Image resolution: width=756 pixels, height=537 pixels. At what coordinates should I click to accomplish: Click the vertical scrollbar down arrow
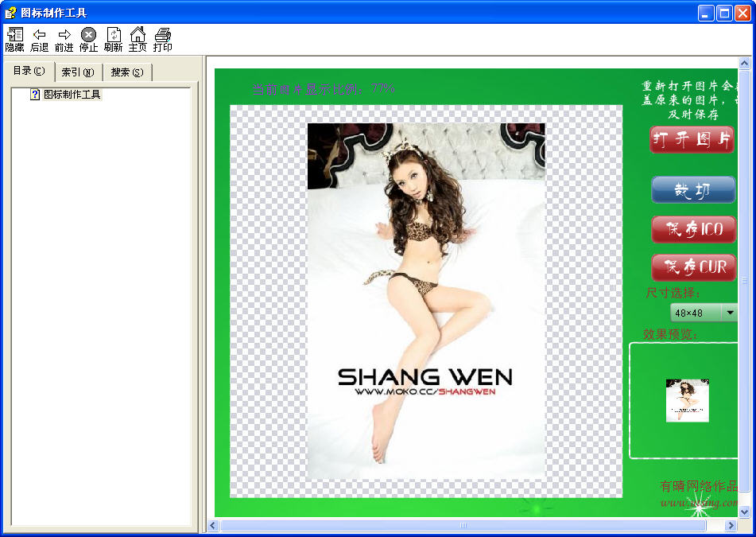pyautogui.click(x=744, y=512)
